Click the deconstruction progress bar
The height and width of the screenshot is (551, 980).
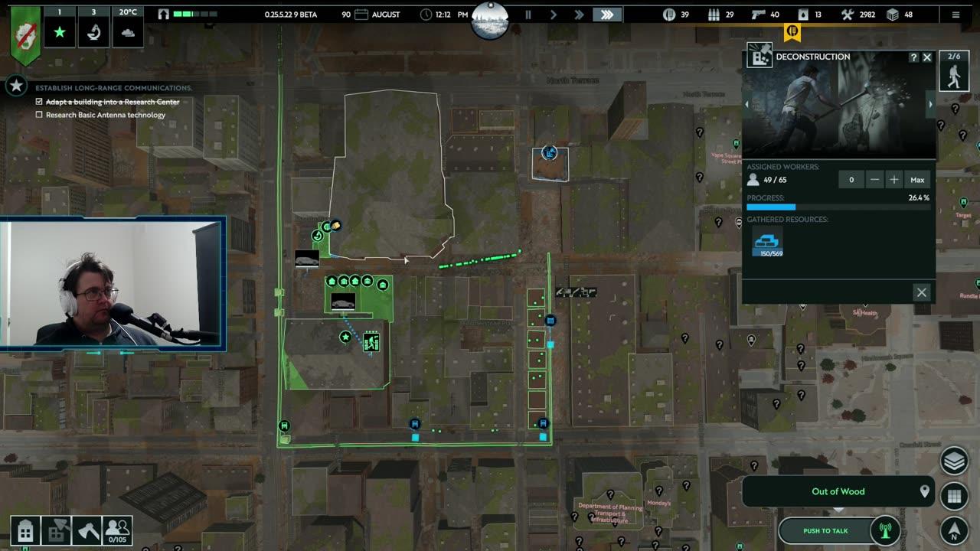[x=838, y=207]
